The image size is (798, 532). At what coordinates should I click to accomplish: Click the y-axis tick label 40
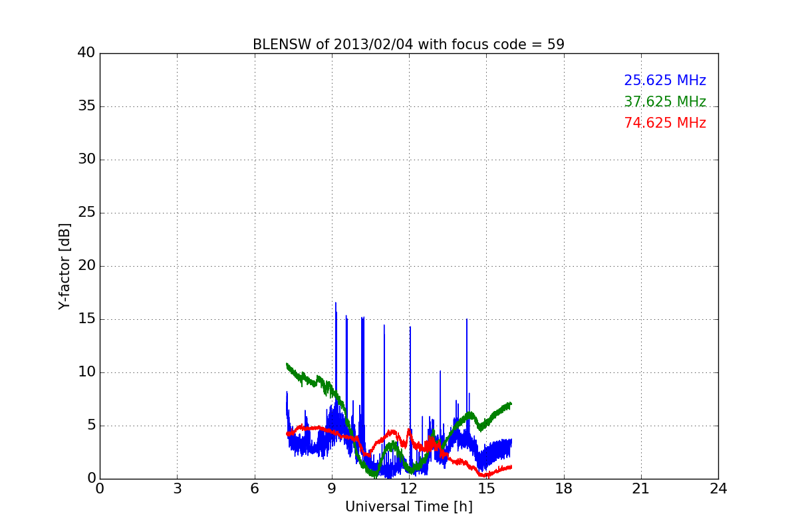pos(86,53)
